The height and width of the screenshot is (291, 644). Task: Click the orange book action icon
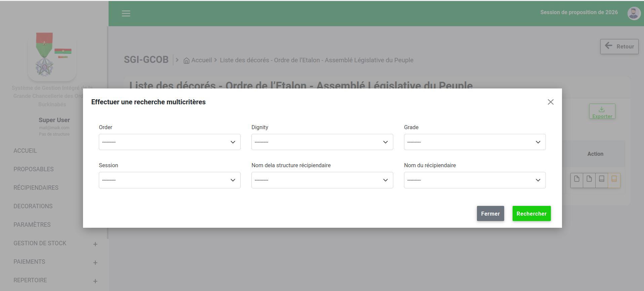(x=614, y=179)
